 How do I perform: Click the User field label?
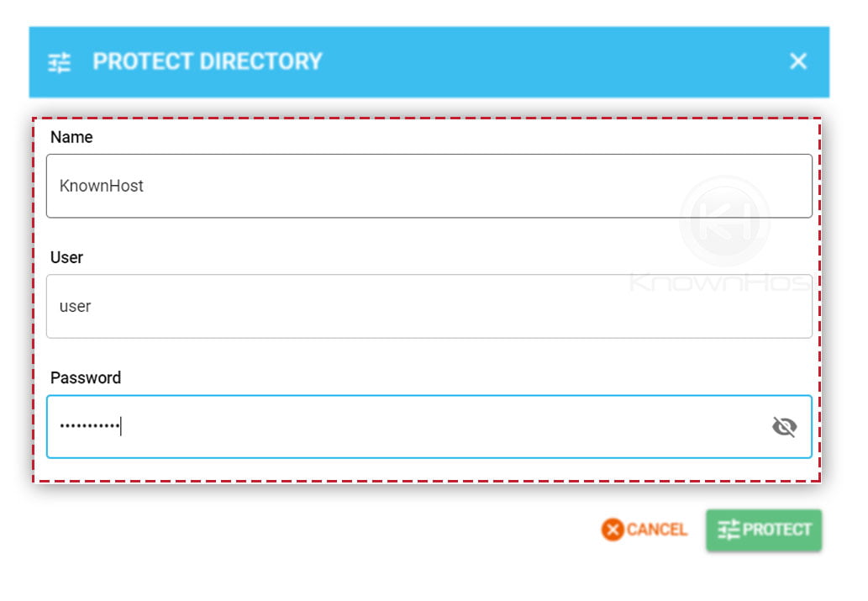click(66, 257)
